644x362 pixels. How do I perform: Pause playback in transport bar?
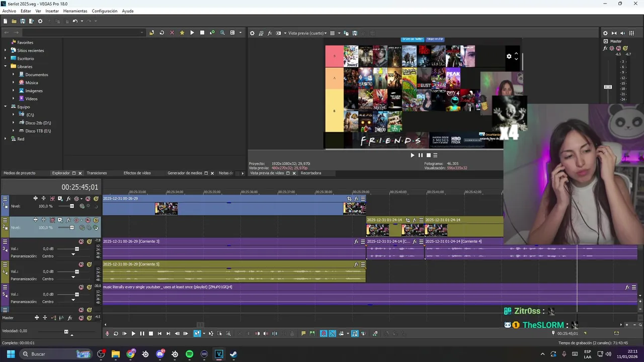(x=142, y=333)
